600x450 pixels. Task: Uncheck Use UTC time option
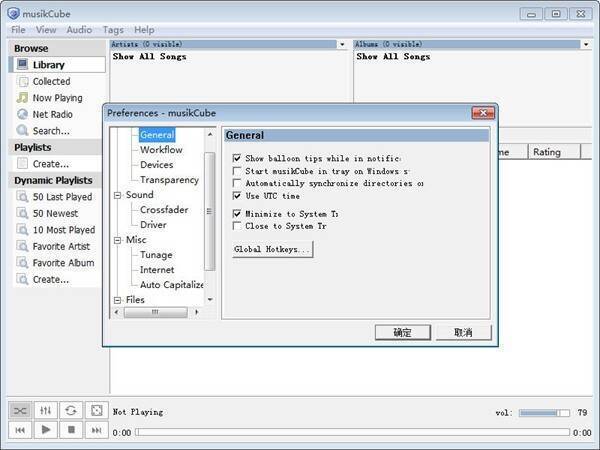237,196
